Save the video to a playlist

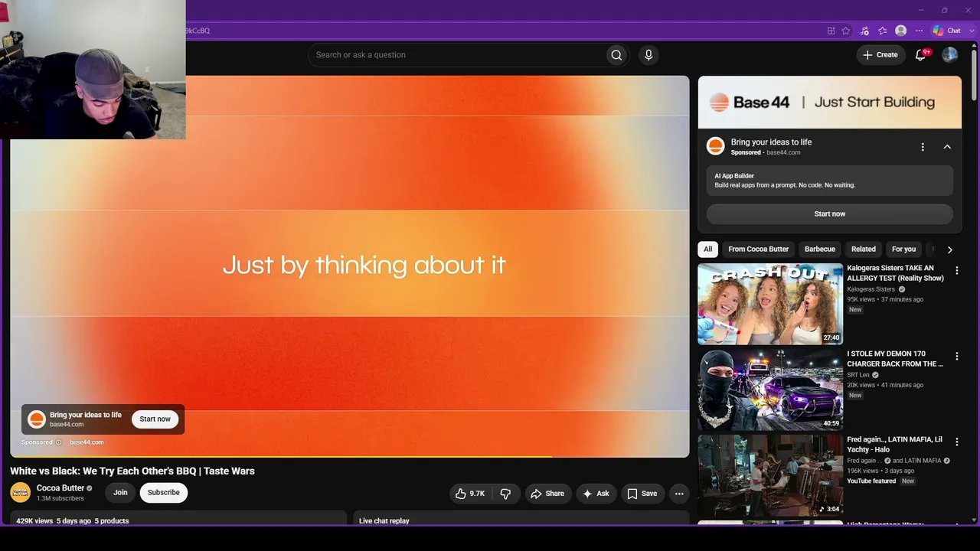tap(642, 494)
